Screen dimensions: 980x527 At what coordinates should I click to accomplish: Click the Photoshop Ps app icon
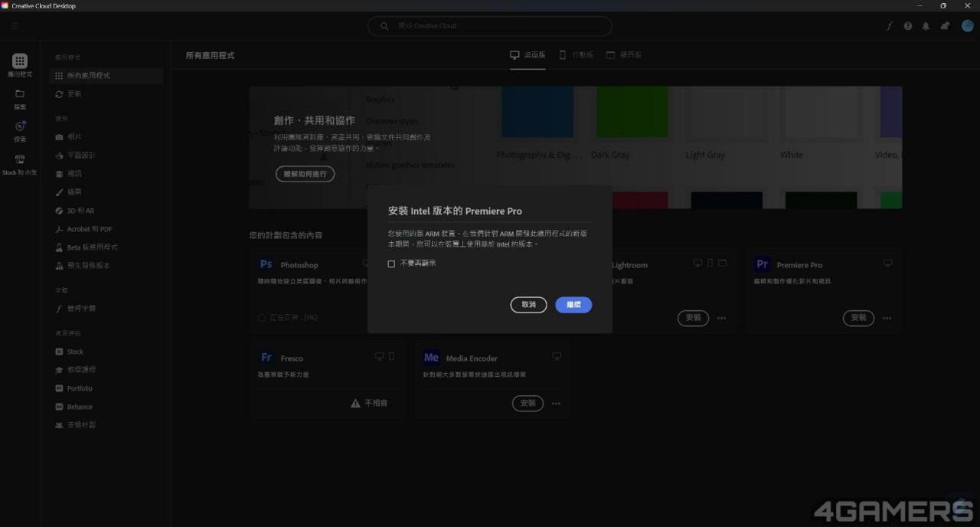click(x=266, y=264)
